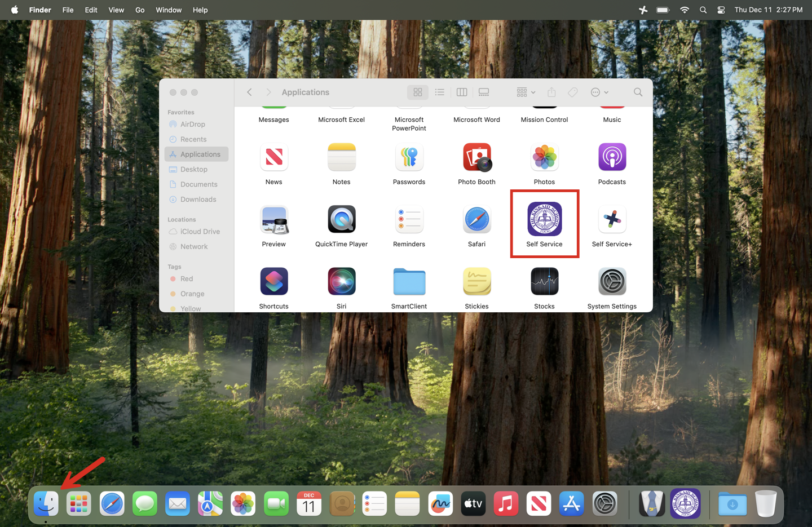Open the Shortcuts app icon
Viewport: 812px width, 527px height.
pos(274,281)
